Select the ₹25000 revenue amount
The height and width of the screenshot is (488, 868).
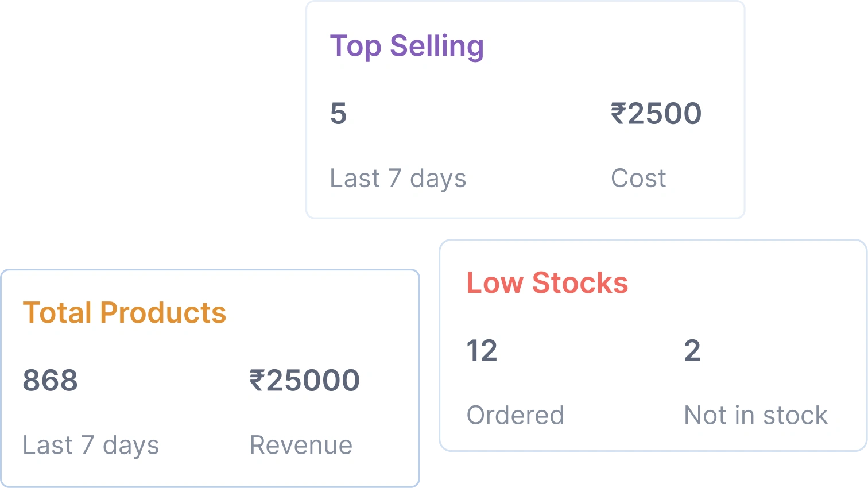click(x=305, y=380)
